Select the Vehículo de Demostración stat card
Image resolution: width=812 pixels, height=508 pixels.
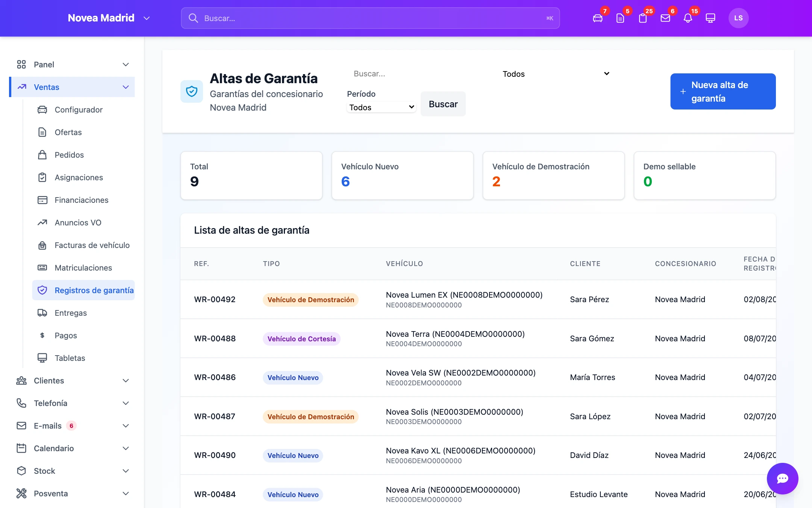554,176
